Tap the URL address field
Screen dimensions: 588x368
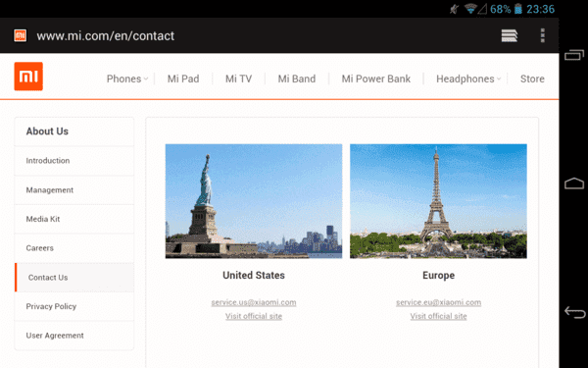106,35
